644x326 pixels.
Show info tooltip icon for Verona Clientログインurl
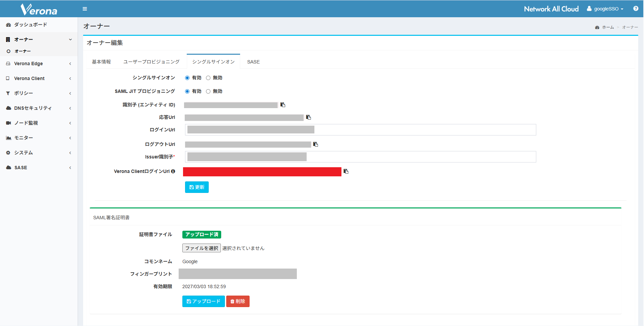click(173, 171)
